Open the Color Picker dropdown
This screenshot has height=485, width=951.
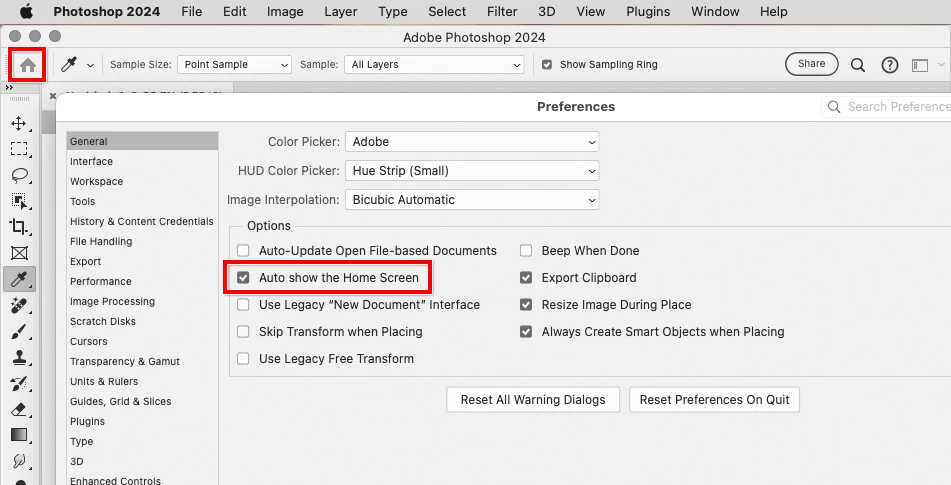pyautogui.click(x=472, y=142)
